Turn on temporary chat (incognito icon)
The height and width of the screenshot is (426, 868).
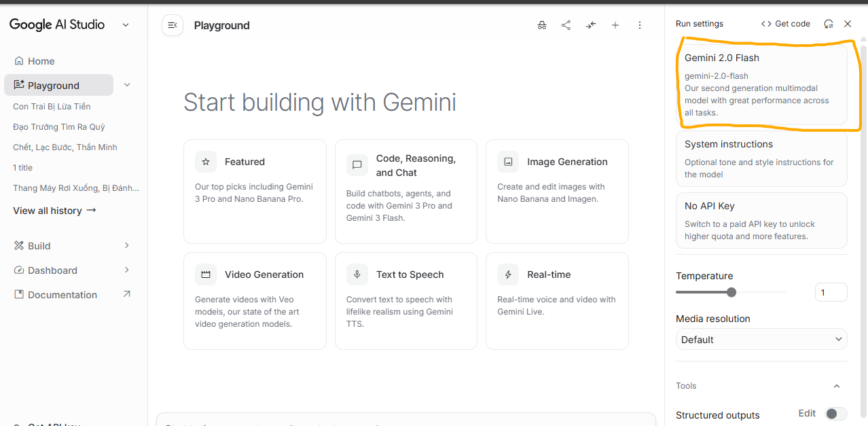point(541,25)
